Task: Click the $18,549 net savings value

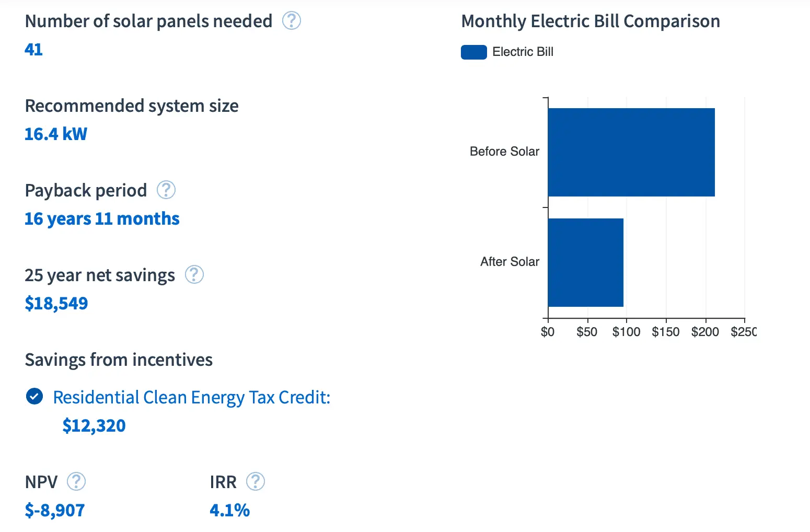Action: 56,303
